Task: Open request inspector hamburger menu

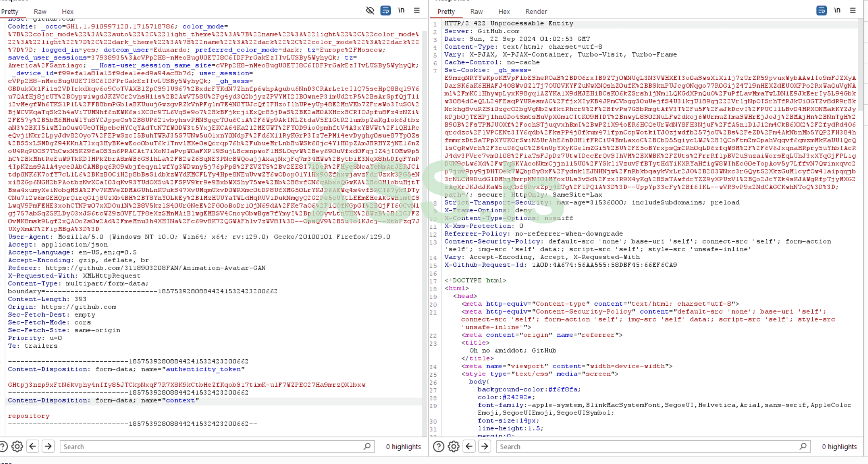Action: pos(417,10)
